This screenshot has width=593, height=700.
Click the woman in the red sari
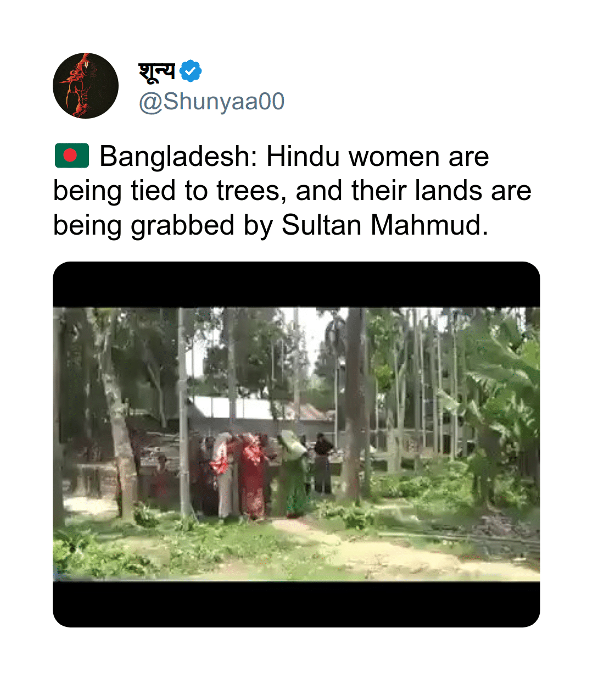(x=253, y=477)
